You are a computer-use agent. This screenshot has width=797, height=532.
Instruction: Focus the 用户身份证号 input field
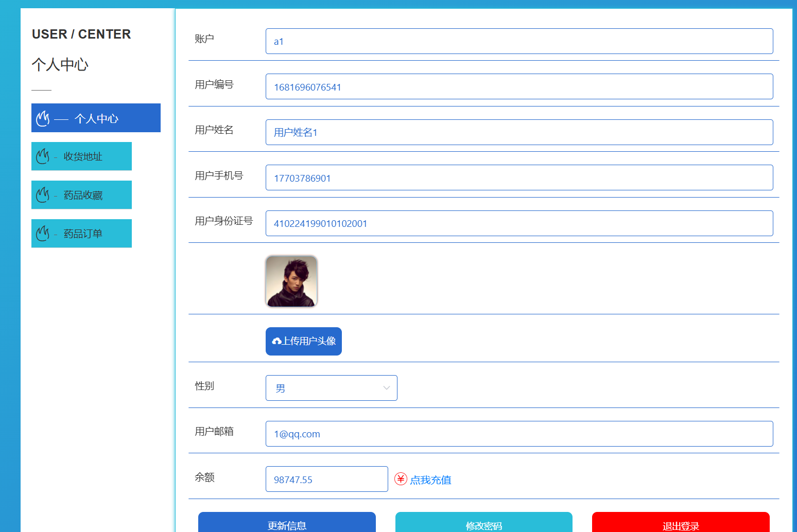coord(519,223)
